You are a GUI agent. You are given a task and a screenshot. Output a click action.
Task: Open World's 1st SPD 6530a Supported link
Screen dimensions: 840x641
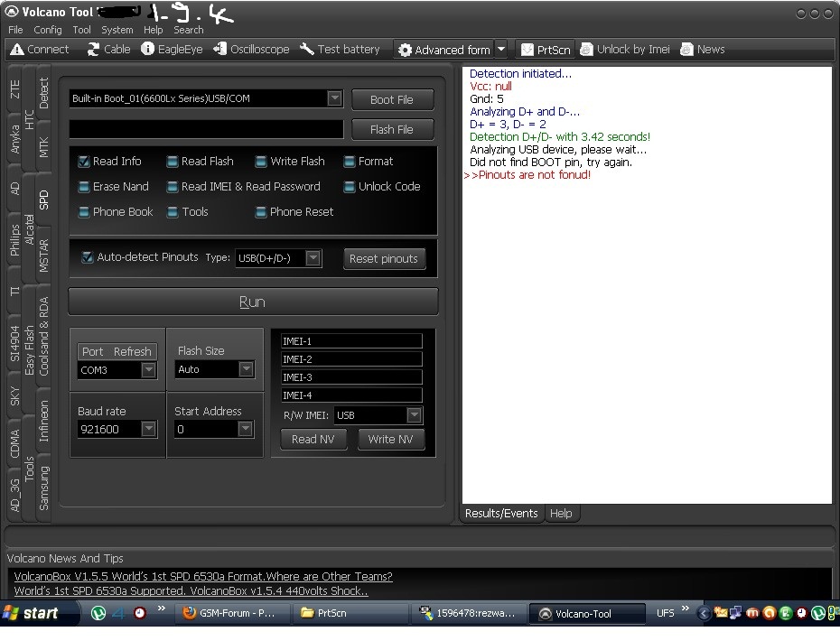coord(191,590)
